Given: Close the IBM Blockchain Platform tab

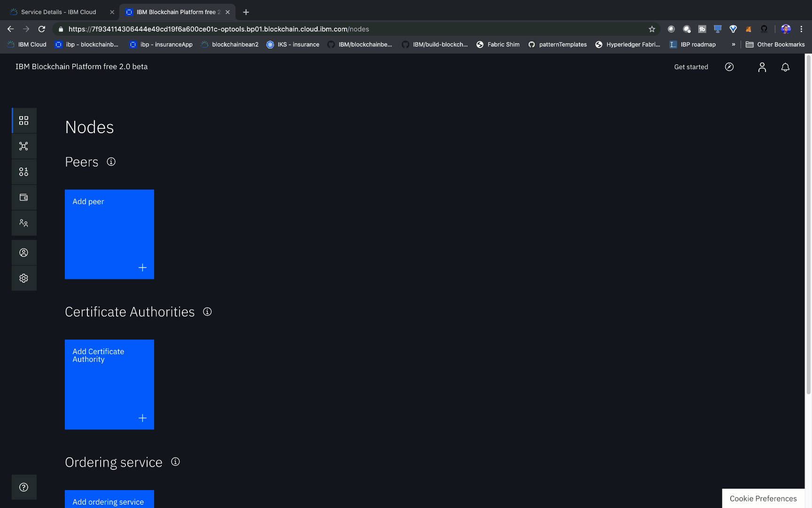Looking at the screenshot, I should pyautogui.click(x=228, y=12).
